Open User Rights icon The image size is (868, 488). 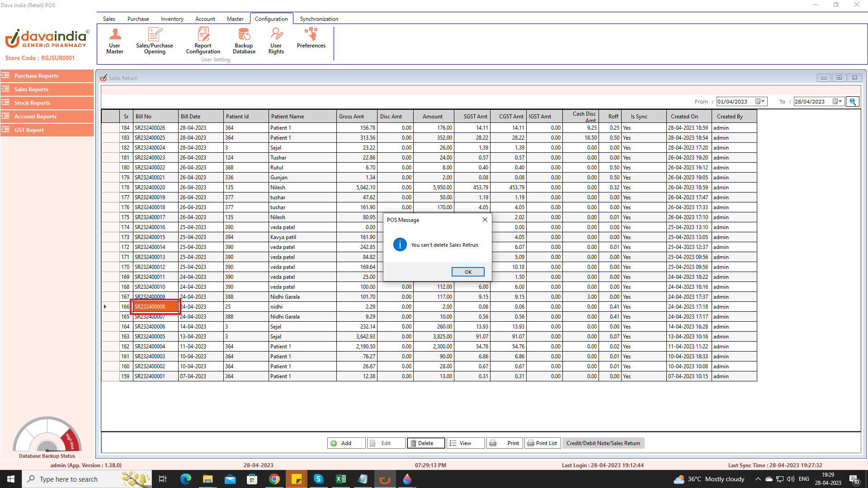point(276,41)
